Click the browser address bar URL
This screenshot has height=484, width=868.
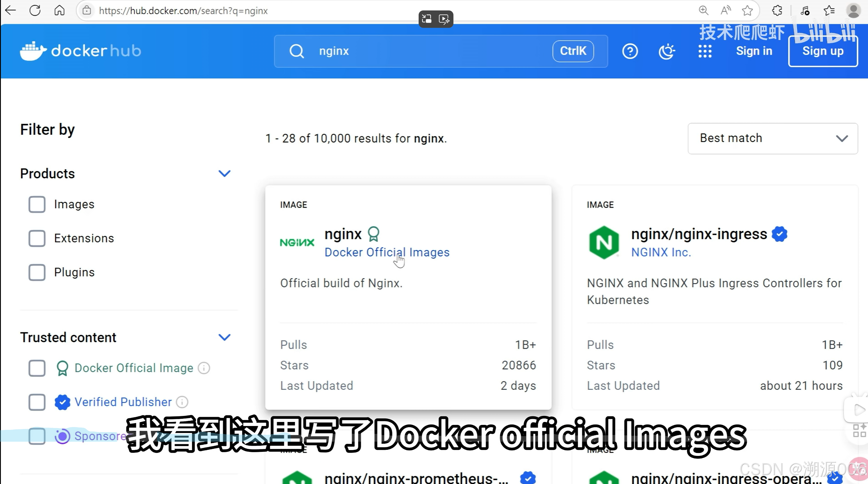183,11
